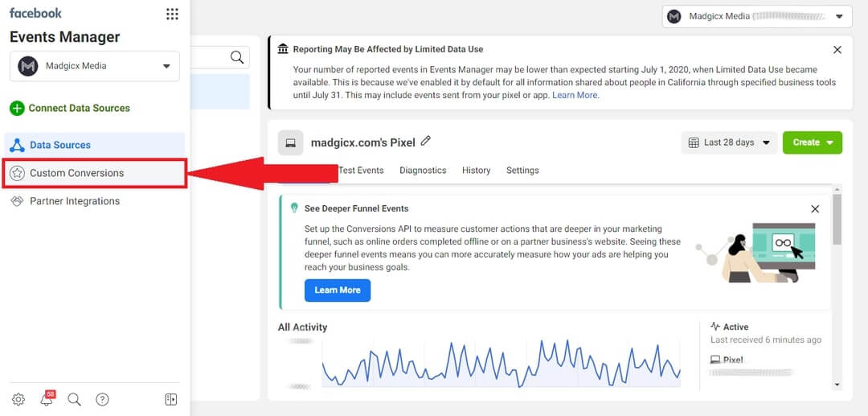This screenshot has height=416, width=868.
Task: Click the data source search magnifier
Action: pos(237,57)
